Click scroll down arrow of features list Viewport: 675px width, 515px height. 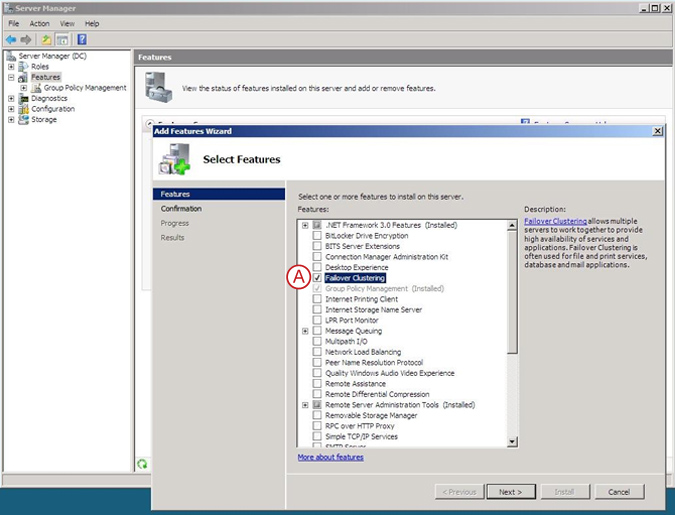pos(512,441)
